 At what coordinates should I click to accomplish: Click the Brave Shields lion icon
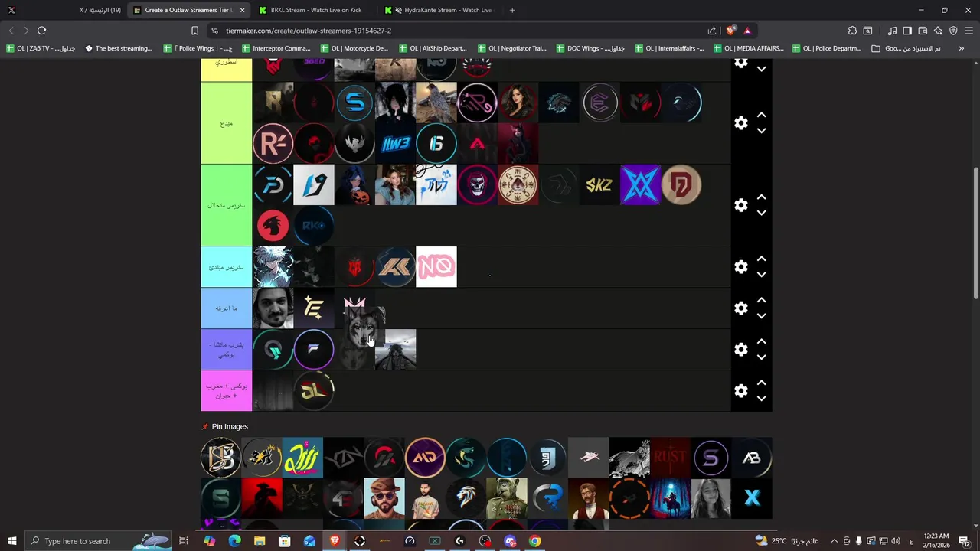pos(731,31)
